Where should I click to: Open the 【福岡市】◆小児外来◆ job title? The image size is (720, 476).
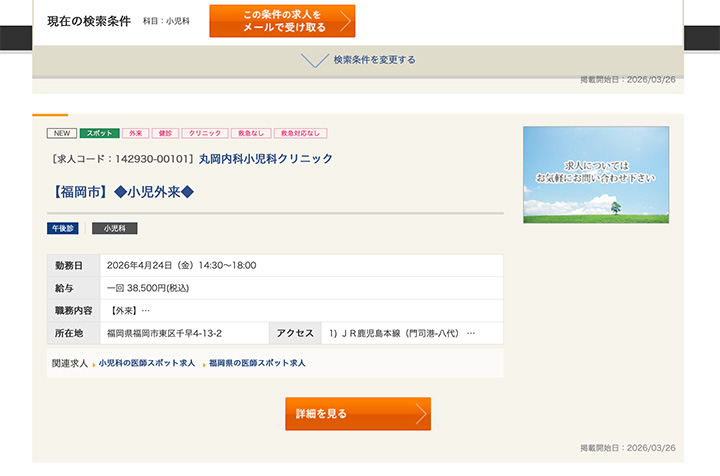point(120,191)
